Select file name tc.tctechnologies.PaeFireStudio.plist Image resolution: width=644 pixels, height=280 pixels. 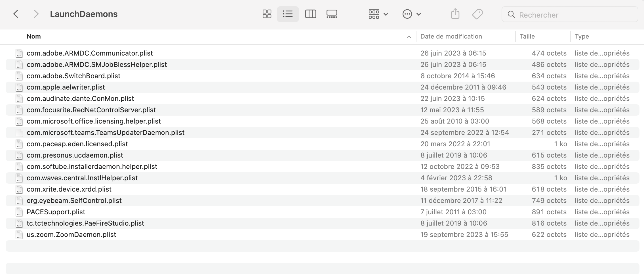pyautogui.click(x=85, y=223)
